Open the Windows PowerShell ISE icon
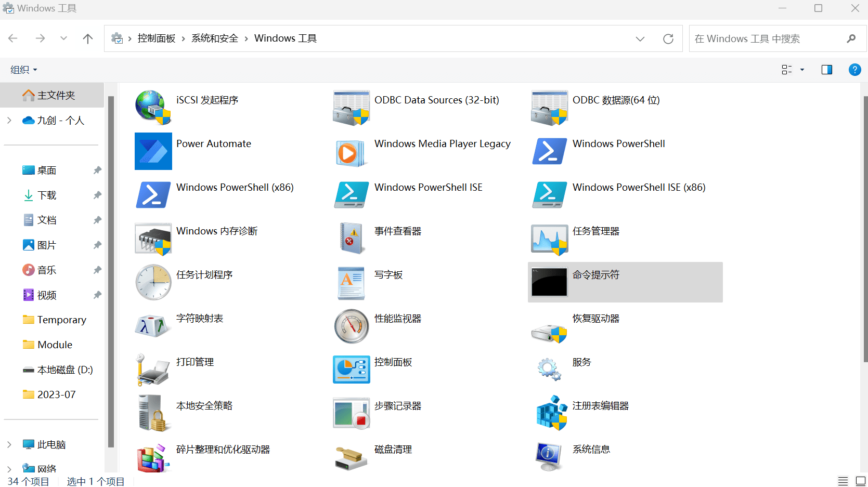This screenshot has width=868, height=487. [351, 195]
